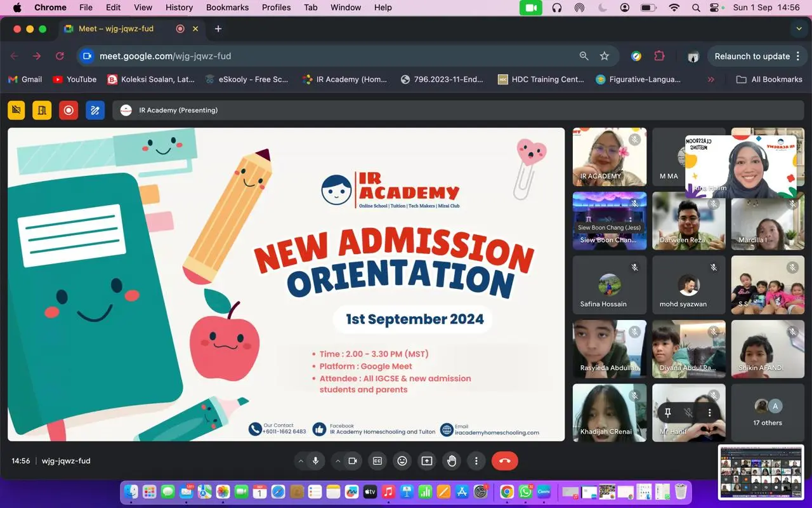Open video settings arrow beside camera
This screenshot has height=508, width=812.
(x=337, y=461)
